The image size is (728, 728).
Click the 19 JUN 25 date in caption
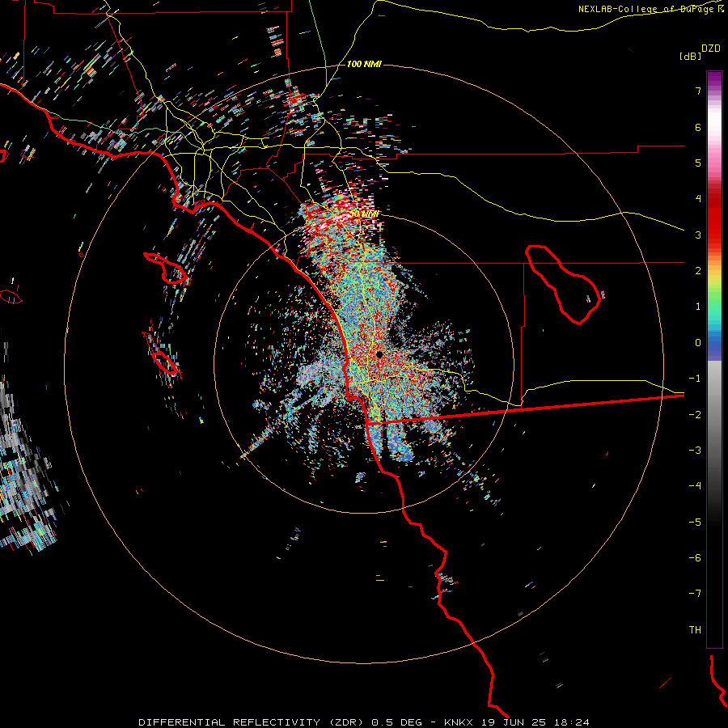(514, 722)
